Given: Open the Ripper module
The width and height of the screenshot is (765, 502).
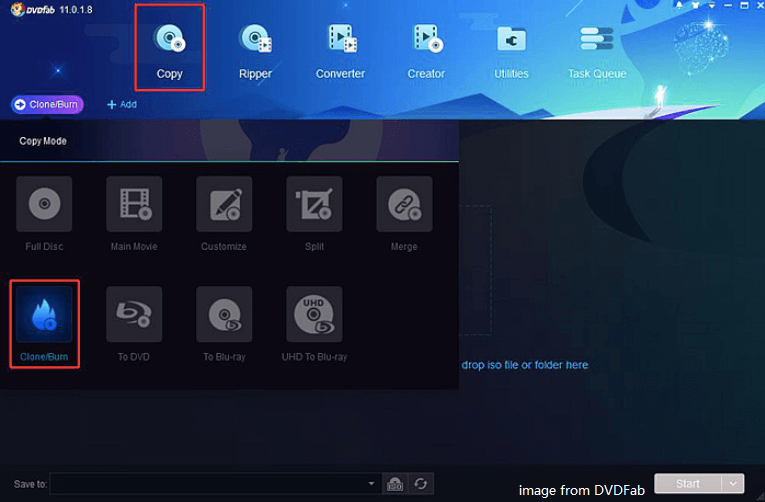Looking at the screenshot, I should coord(255,51).
